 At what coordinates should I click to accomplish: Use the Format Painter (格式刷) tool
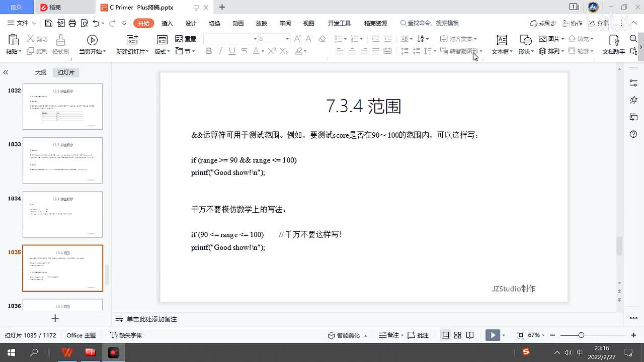(x=60, y=45)
